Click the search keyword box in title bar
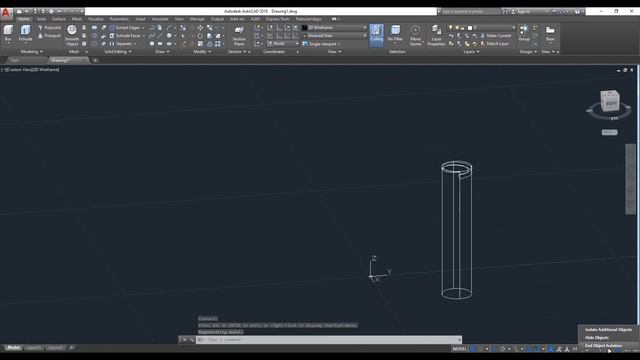 [x=470, y=12]
